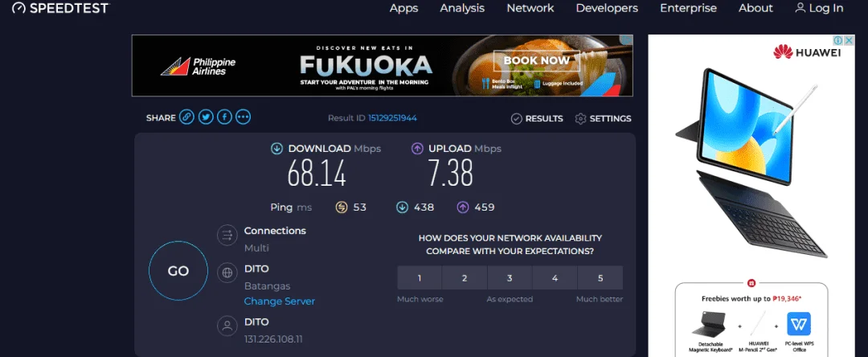The width and height of the screenshot is (868, 357).
Task: Click the Huawei M-Pencil stylus thumbnail
Action: click(x=757, y=323)
